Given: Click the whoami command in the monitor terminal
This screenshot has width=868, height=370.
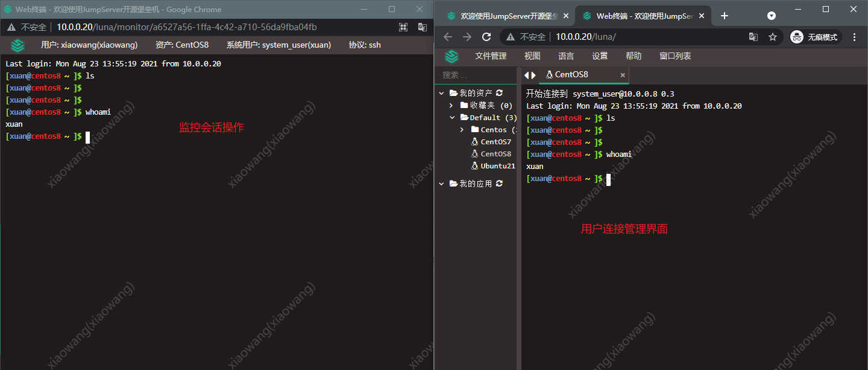Looking at the screenshot, I should coord(98,112).
